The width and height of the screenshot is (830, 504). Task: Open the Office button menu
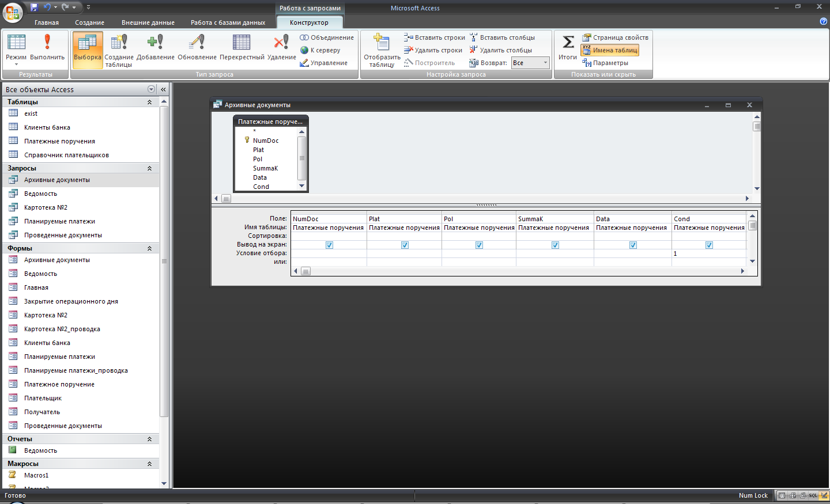coord(12,12)
